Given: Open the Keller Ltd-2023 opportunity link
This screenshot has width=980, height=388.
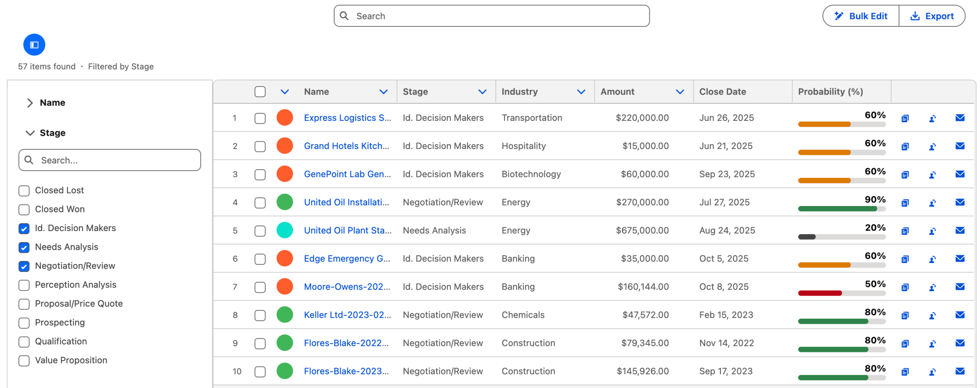Looking at the screenshot, I should 347,315.
